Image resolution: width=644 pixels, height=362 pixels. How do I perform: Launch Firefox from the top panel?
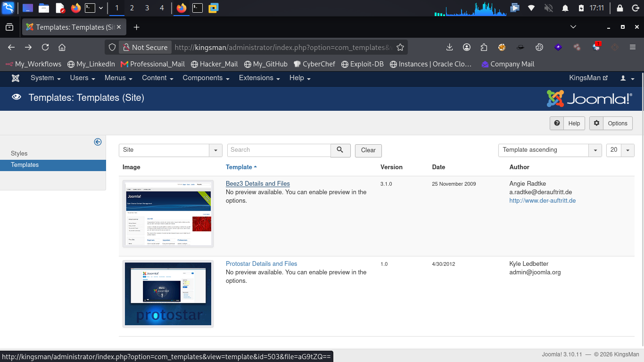tap(76, 8)
